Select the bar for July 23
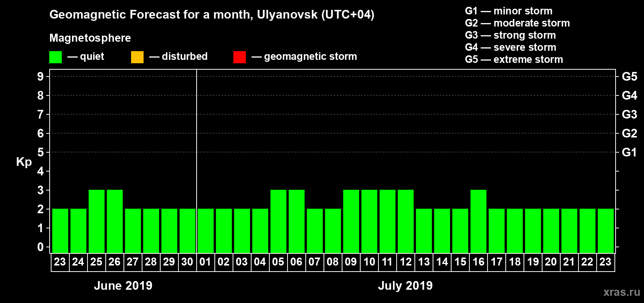 606,231
